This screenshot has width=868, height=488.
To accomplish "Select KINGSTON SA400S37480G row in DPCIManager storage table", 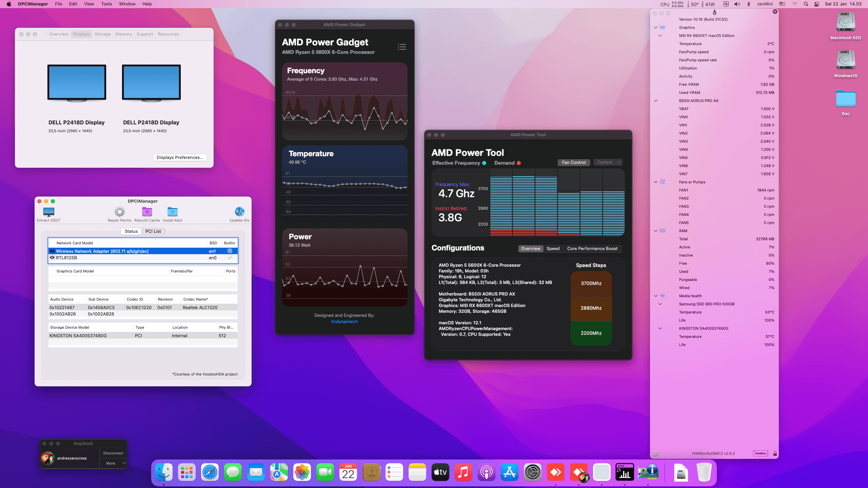I will coord(143,335).
